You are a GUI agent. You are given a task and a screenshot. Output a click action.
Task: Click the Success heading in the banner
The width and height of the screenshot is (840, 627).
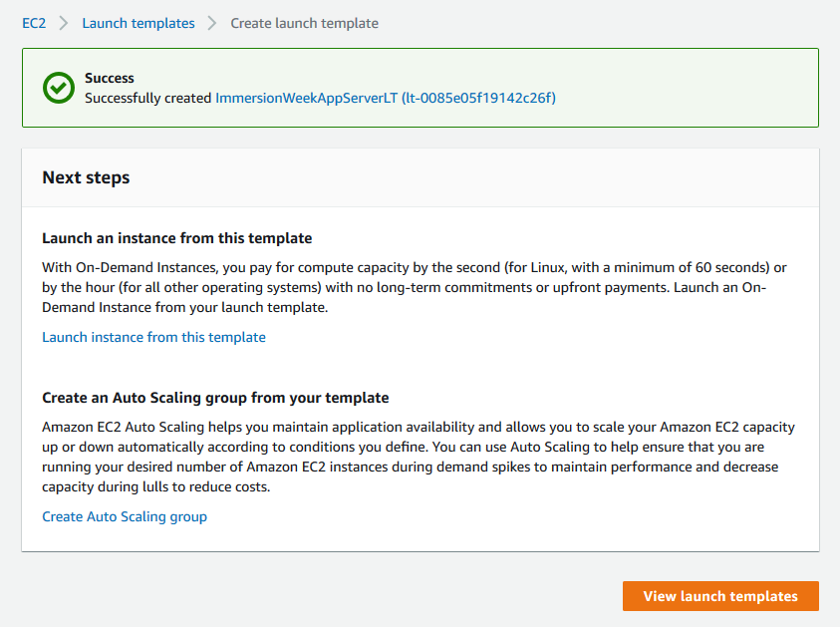click(x=110, y=78)
